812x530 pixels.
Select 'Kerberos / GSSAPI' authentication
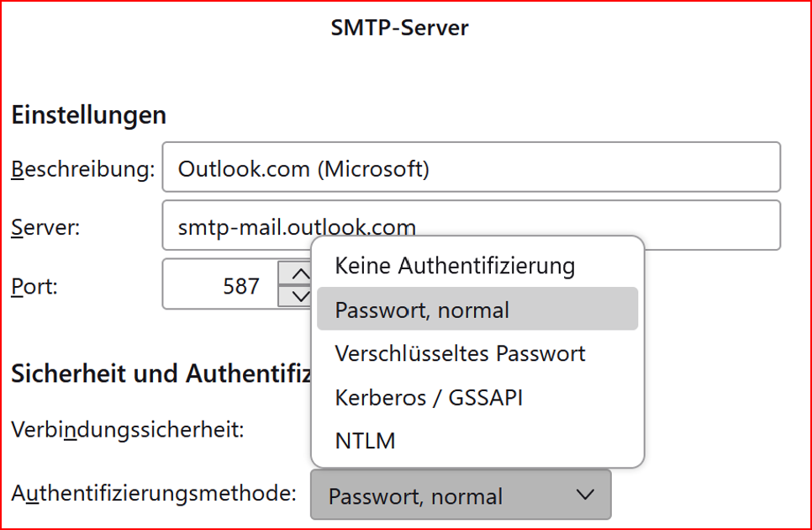click(429, 397)
